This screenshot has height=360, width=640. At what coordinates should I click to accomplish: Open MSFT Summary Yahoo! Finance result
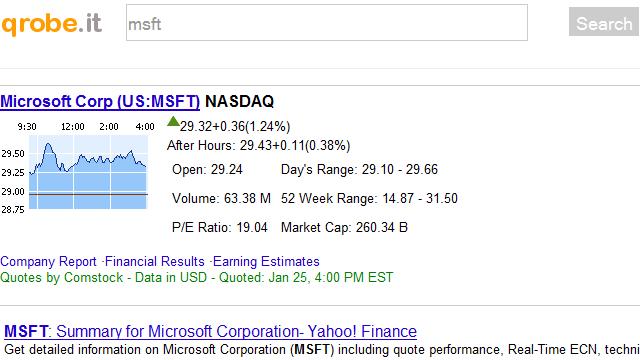(x=210, y=331)
